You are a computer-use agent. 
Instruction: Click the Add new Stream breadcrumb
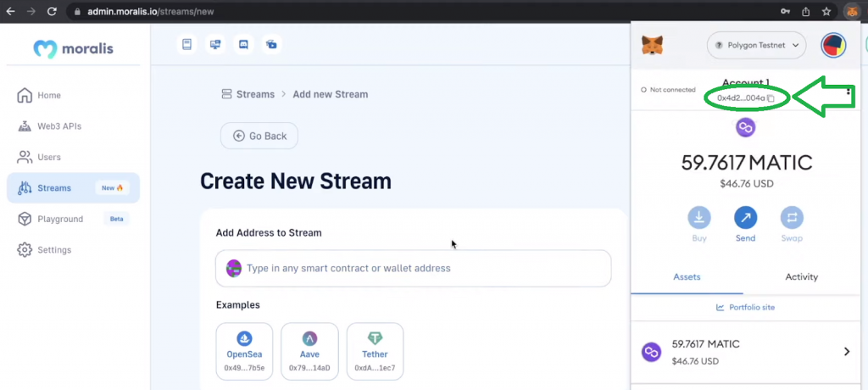pos(331,94)
